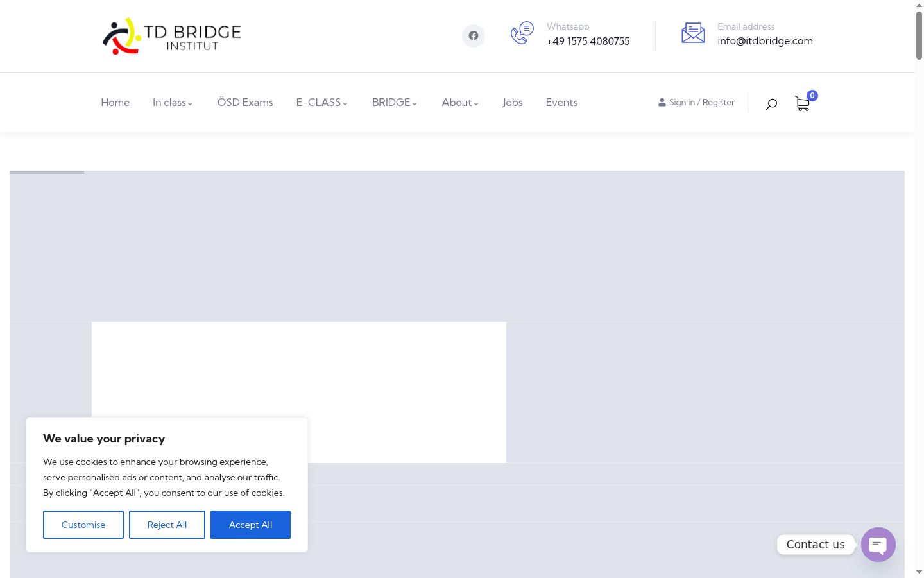The image size is (924, 578).
Task: Click the "Email address" label text
Action: coord(746,26)
